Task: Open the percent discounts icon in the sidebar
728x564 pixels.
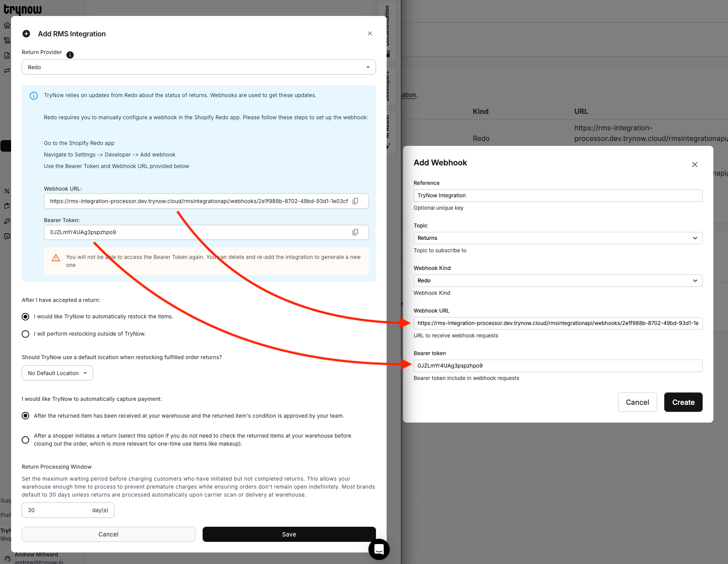Action: [x=7, y=191]
